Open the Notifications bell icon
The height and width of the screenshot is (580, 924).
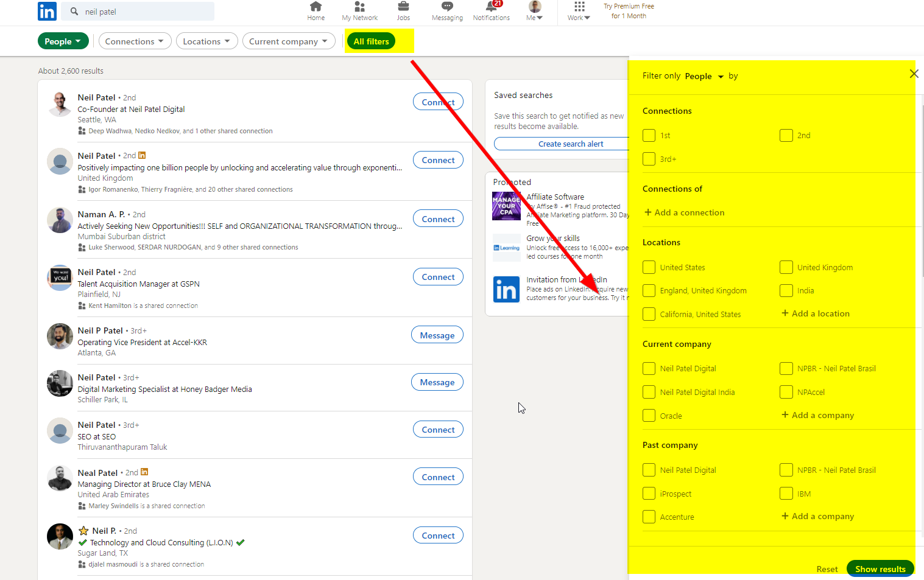[x=492, y=7]
